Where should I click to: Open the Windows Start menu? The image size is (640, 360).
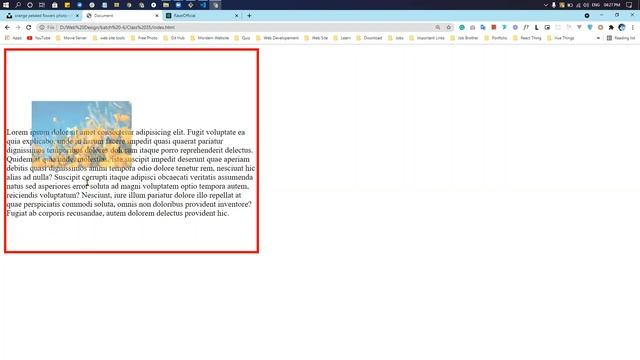(6, 5)
